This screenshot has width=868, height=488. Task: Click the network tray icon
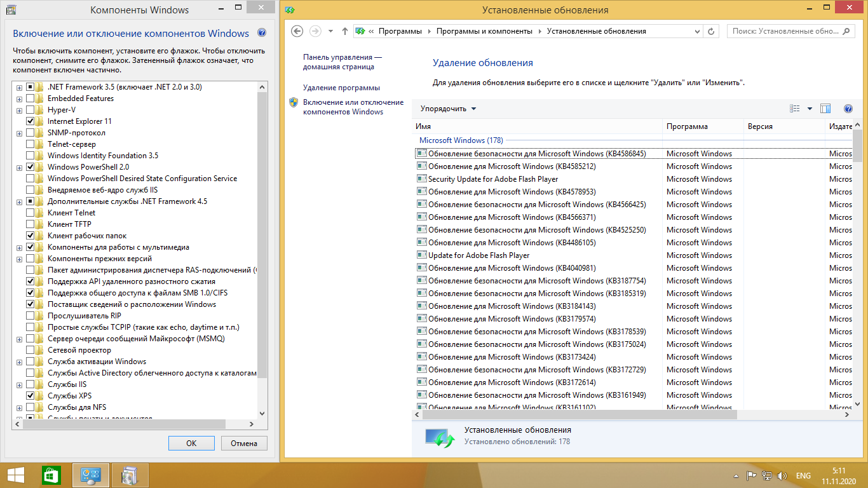(767, 475)
